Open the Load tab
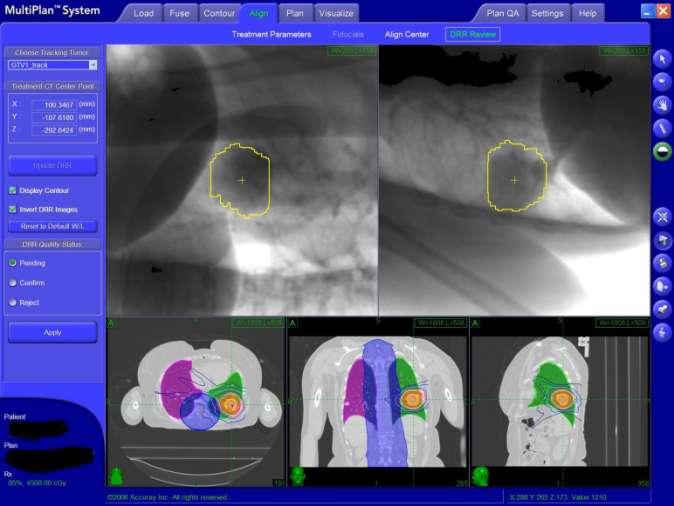Viewport: 674px width, 506px height. 143,13
